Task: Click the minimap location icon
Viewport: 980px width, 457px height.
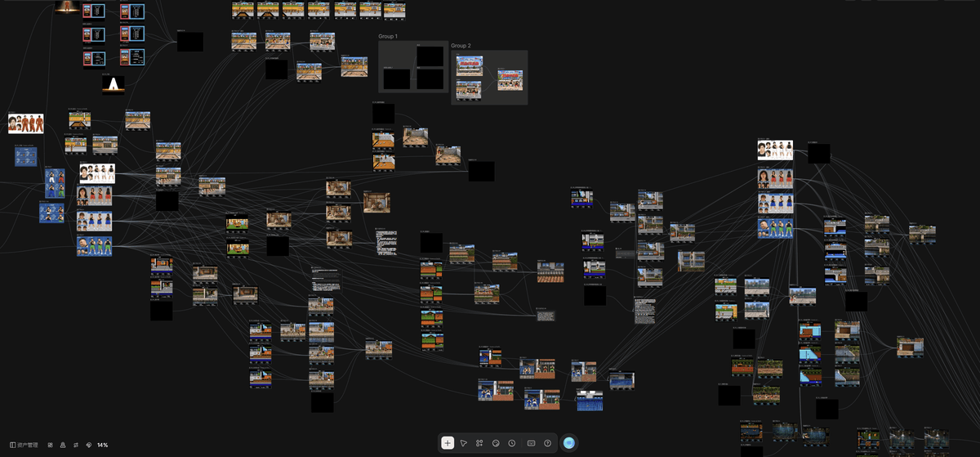Action: [x=88, y=445]
